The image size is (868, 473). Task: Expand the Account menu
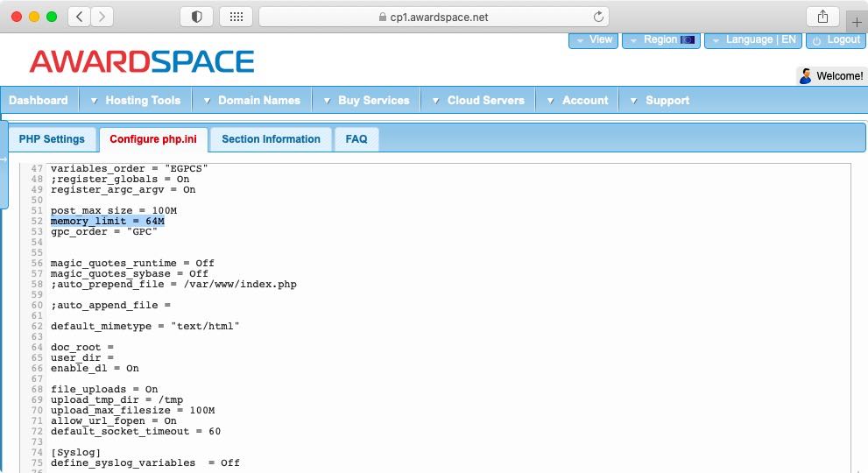(577, 100)
